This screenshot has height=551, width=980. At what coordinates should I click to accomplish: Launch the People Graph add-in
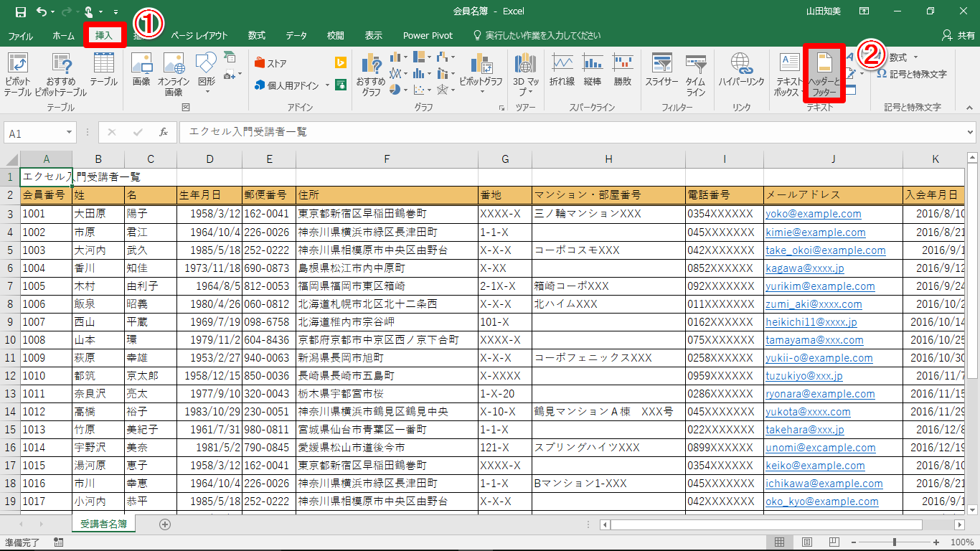tap(341, 85)
